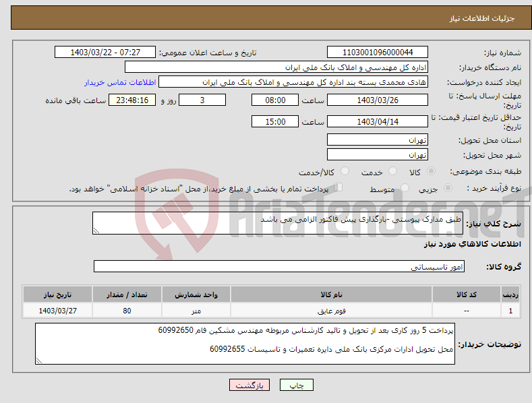Click the چاپ (print) button

(296, 385)
